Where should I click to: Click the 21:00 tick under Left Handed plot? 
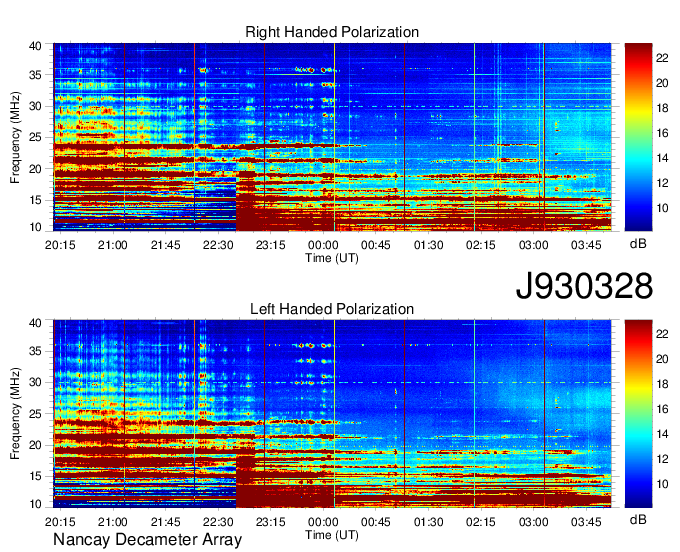[113, 522]
